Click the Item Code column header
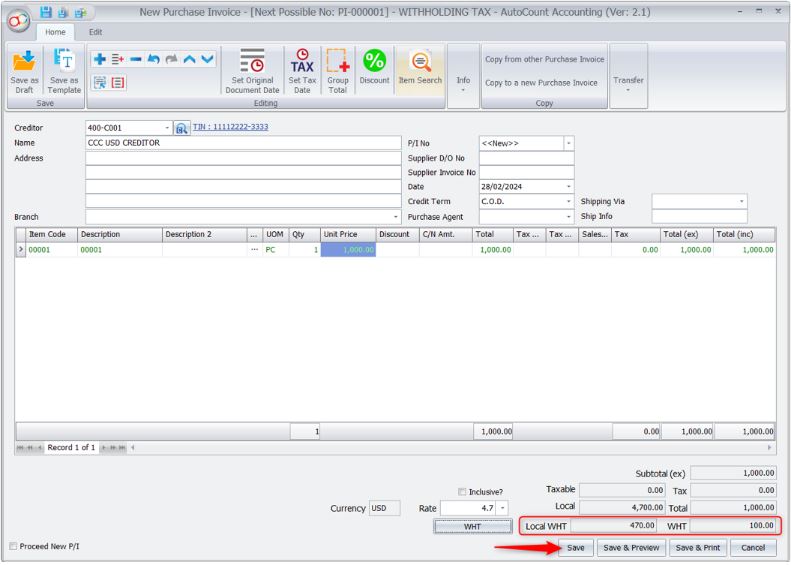This screenshot has width=791, height=565. click(51, 235)
